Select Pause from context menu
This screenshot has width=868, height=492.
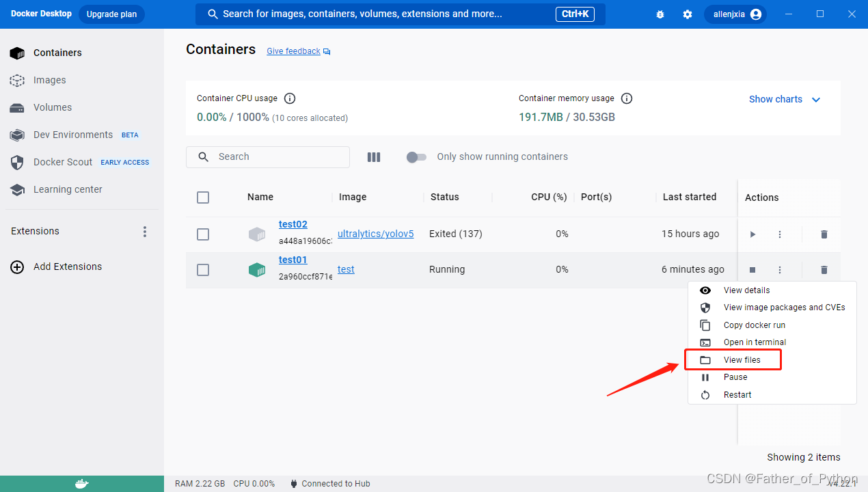(x=772, y=377)
